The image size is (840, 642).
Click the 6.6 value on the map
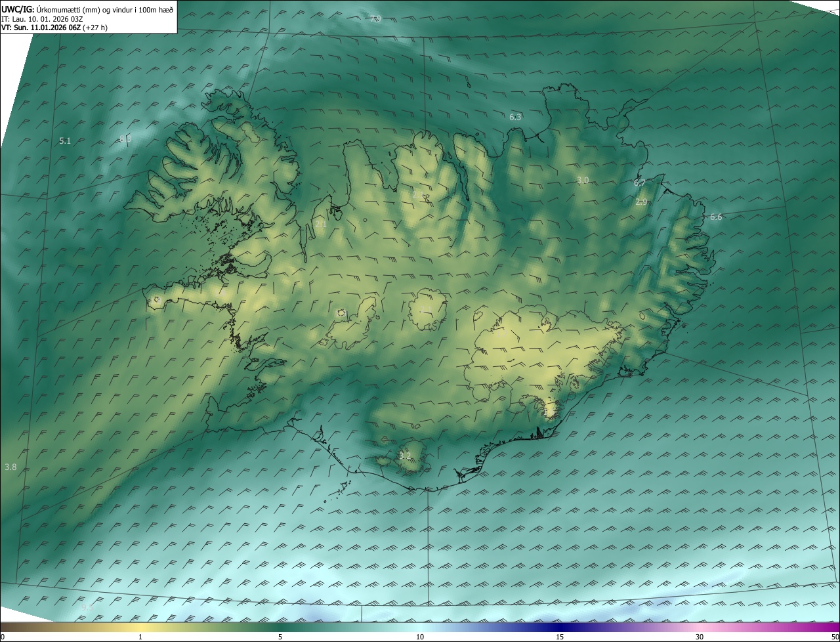click(716, 217)
